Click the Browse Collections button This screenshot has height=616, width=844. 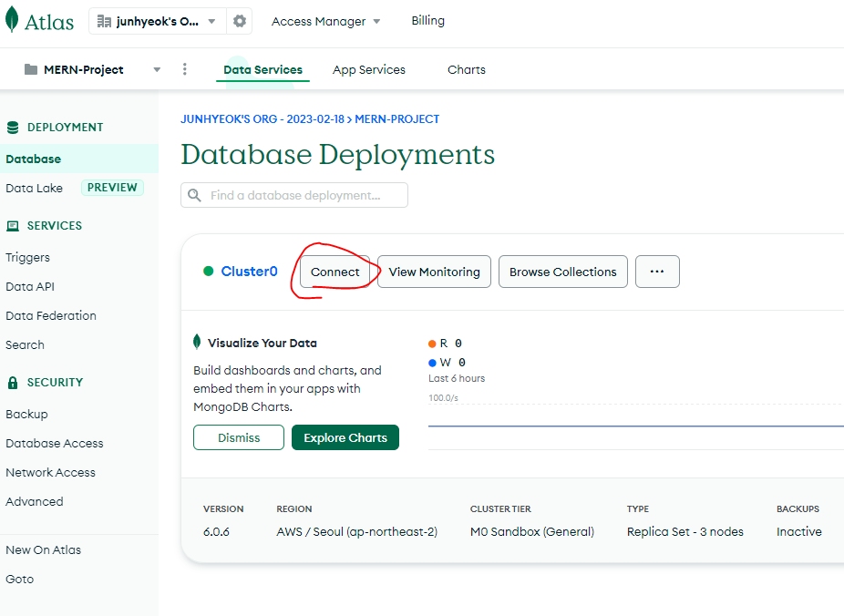pyautogui.click(x=563, y=272)
